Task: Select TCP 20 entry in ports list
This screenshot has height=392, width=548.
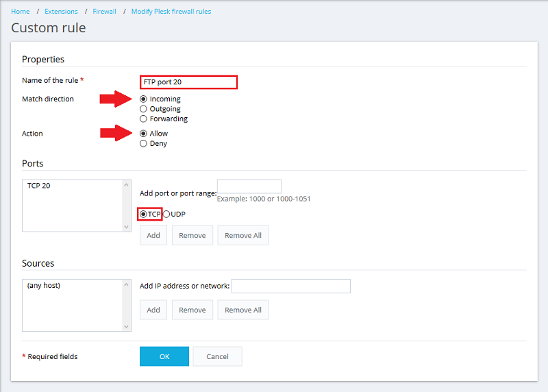Action: pos(39,186)
